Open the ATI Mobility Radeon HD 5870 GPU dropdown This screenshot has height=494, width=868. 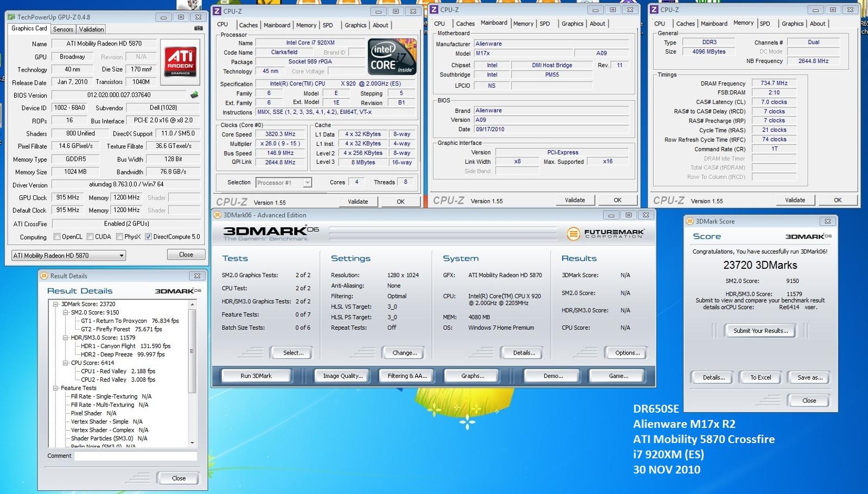point(68,255)
